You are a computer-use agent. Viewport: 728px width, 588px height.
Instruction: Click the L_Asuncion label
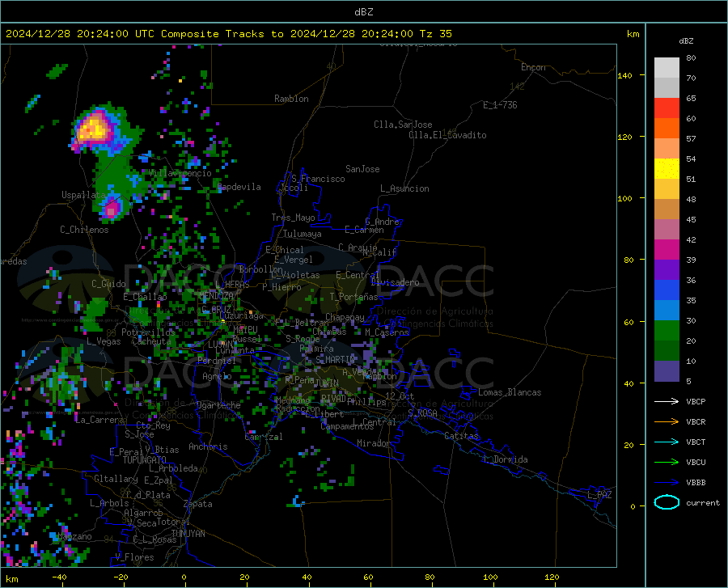point(404,188)
